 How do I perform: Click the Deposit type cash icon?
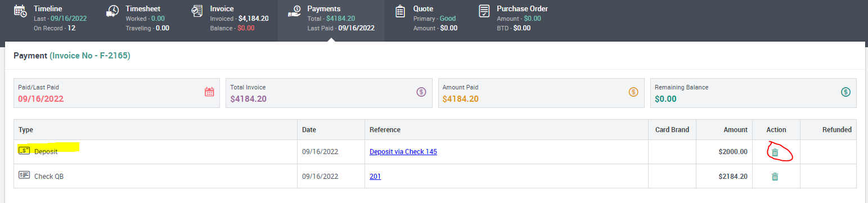click(x=24, y=151)
